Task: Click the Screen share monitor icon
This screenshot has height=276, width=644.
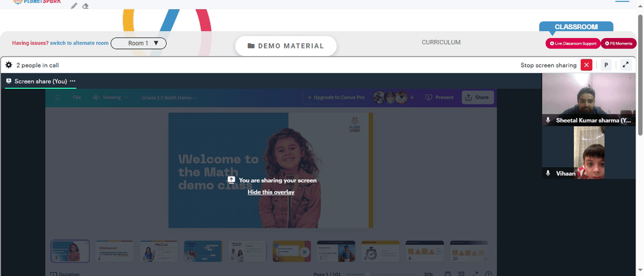Action: (8, 81)
